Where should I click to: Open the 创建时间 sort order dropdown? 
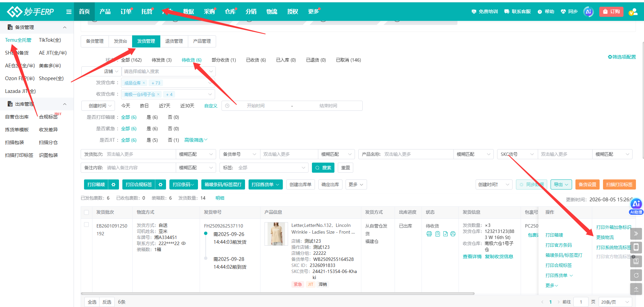tap(494, 184)
